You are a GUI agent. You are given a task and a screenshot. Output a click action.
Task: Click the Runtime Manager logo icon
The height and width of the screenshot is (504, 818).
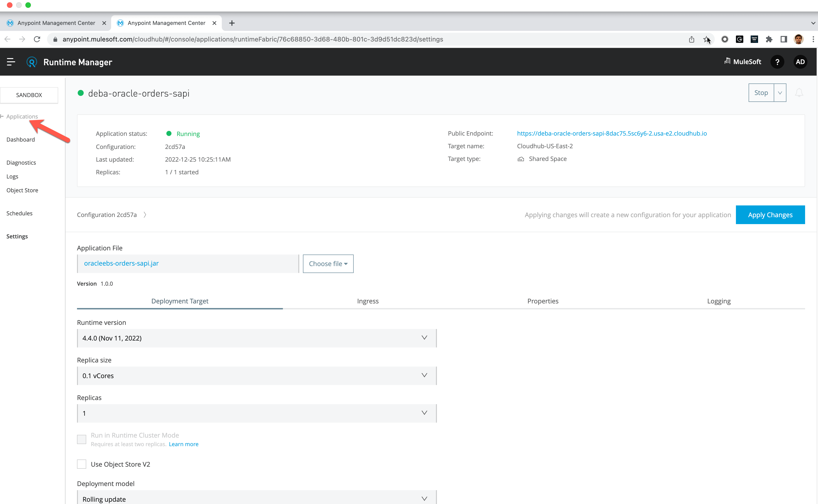[32, 62]
